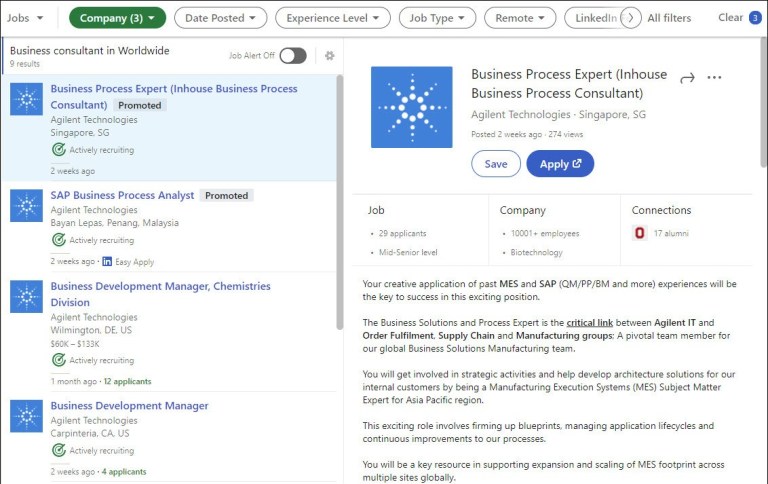Click the share arrow icon
The image size is (768, 484).
[x=687, y=78]
